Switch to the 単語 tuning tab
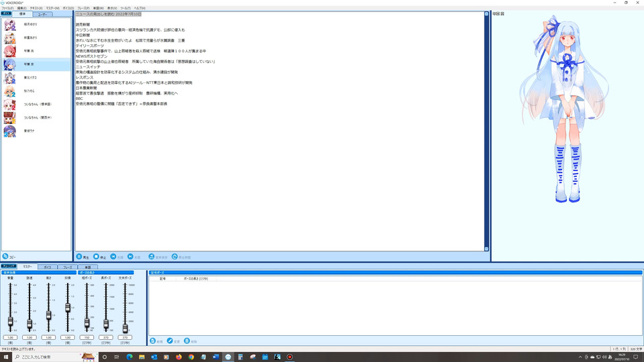This screenshot has height=362, width=644. 87,267
